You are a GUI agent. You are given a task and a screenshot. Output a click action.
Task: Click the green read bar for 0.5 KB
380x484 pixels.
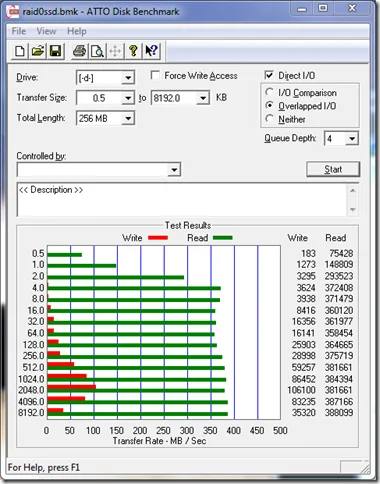pos(65,255)
